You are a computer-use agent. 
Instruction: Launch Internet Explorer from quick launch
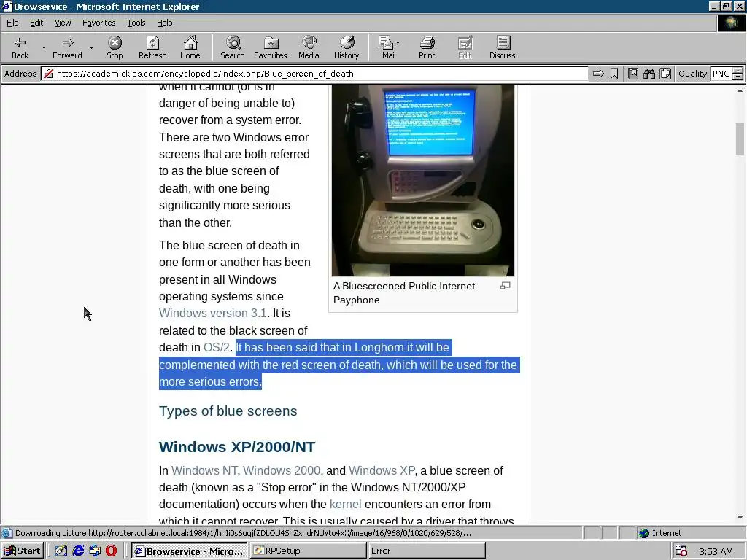pos(78,551)
